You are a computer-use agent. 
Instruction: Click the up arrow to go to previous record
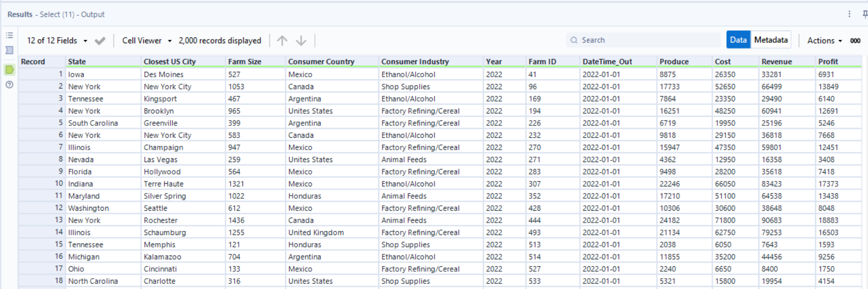(x=282, y=41)
